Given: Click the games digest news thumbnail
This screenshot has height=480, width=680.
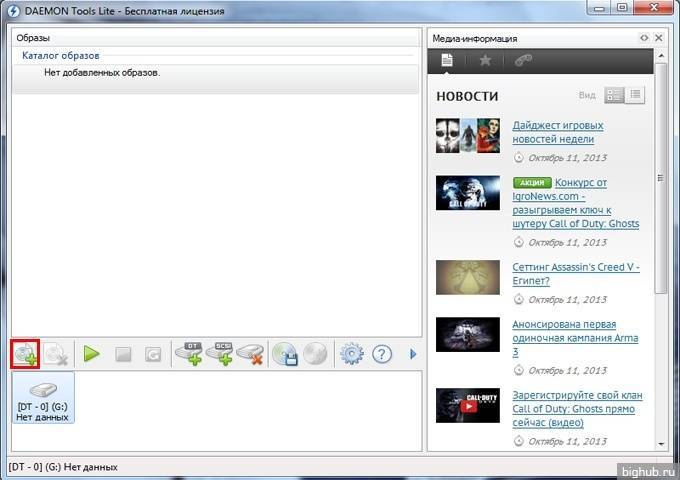Looking at the screenshot, I should coord(468,136).
